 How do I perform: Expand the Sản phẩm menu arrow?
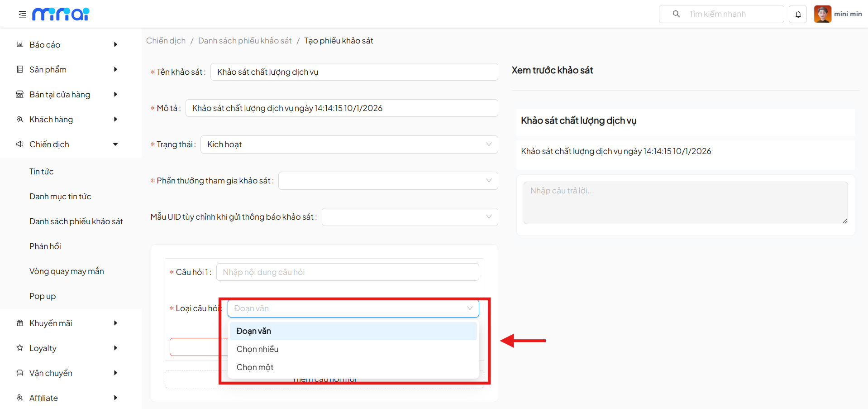115,69
